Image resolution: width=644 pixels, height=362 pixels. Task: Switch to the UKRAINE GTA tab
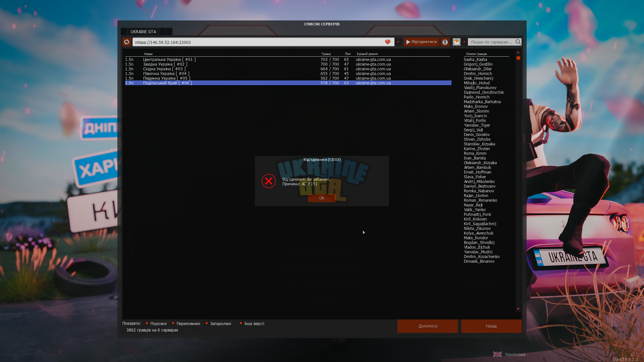point(143,32)
